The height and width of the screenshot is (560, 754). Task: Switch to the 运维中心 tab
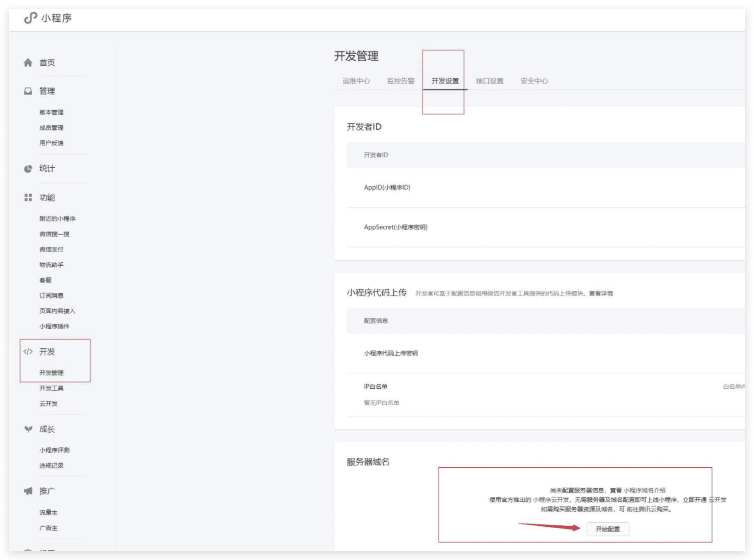coord(356,81)
